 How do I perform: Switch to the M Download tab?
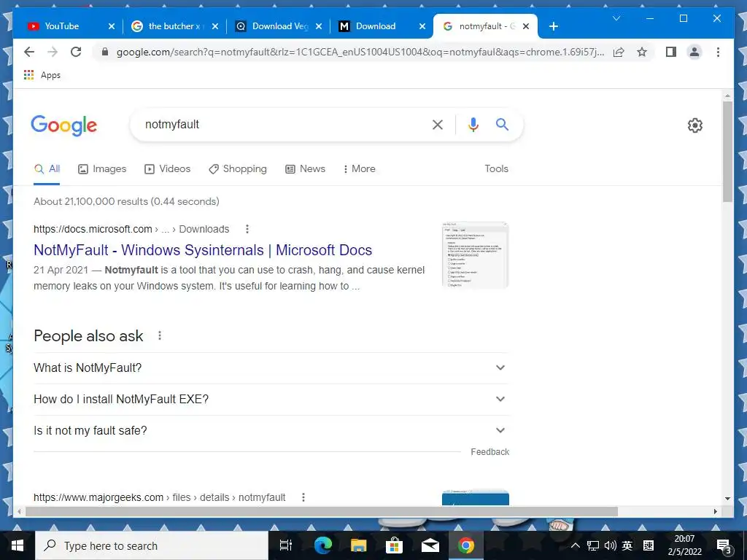(376, 26)
